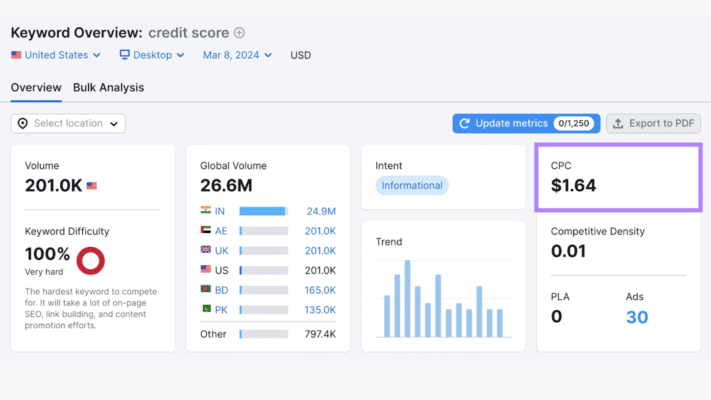711x400 pixels.
Task: Open the IN country link
Action: [220, 211]
